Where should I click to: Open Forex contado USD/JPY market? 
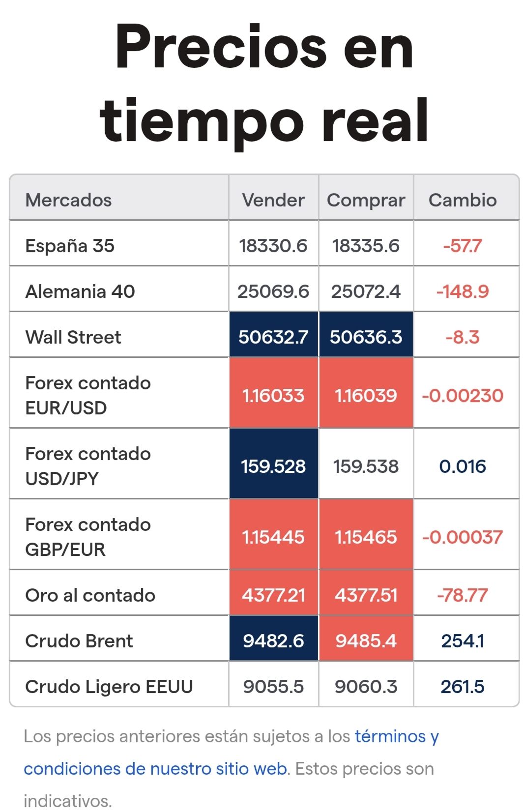click(88, 466)
